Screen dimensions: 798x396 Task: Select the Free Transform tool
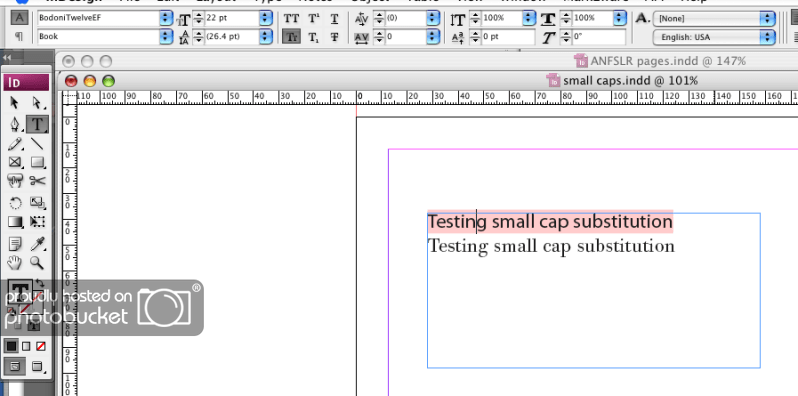(x=37, y=222)
